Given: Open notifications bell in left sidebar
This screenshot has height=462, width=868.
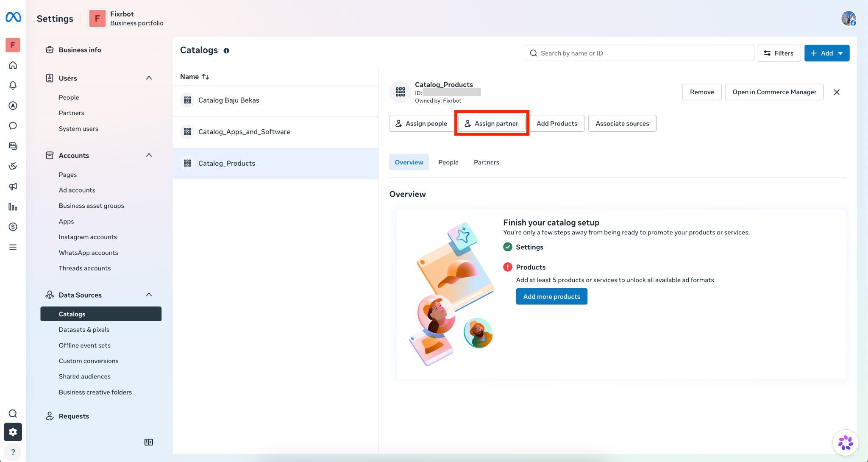Looking at the screenshot, I should 13,86.
